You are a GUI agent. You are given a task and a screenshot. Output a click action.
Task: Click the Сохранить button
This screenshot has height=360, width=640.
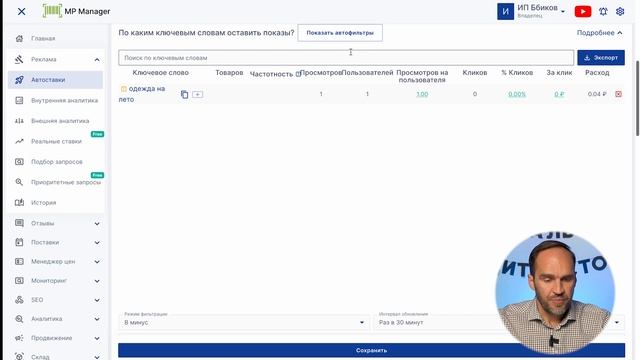(x=371, y=350)
